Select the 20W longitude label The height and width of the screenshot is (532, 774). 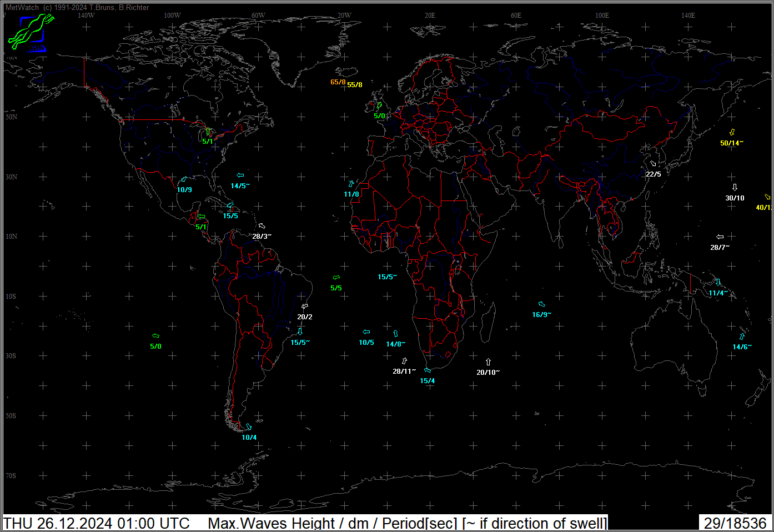[x=344, y=16]
